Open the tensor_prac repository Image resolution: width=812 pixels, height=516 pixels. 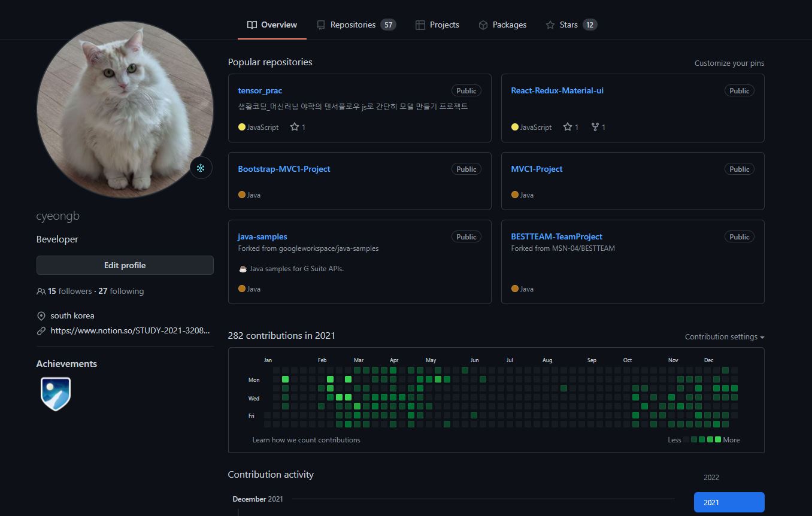[x=260, y=90]
